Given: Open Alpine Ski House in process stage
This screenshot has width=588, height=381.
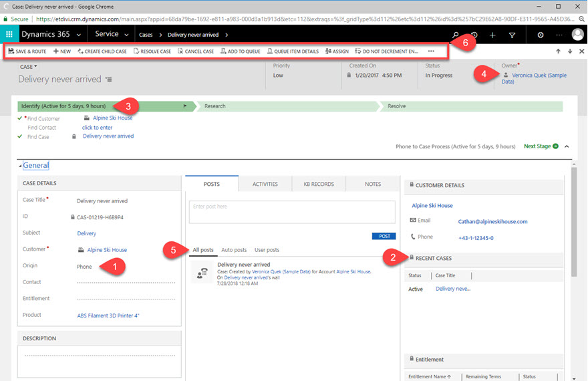Looking at the screenshot, I should coord(112,118).
